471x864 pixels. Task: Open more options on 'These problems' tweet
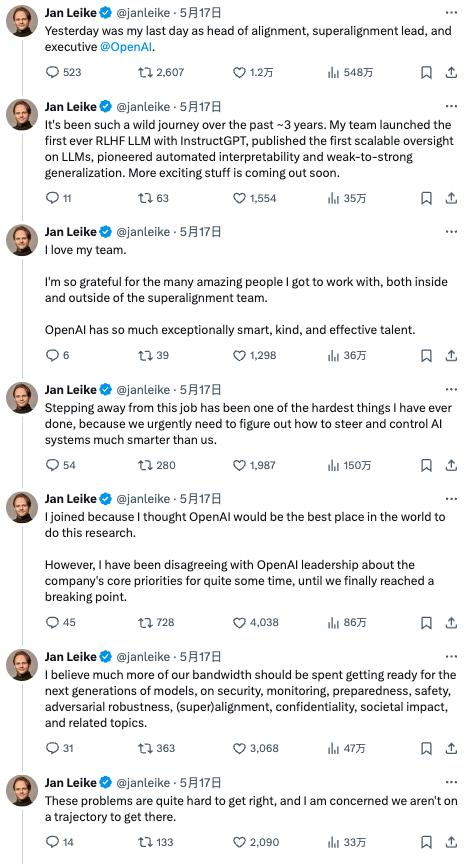(451, 782)
